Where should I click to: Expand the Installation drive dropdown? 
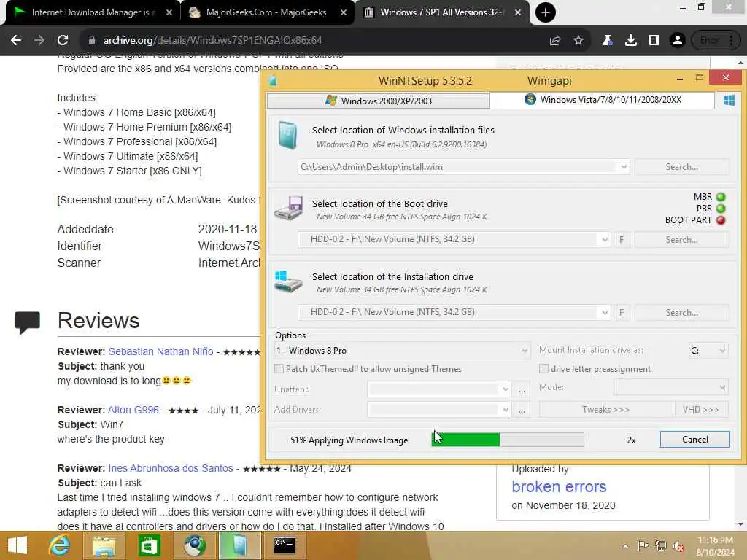coord(605,312)
